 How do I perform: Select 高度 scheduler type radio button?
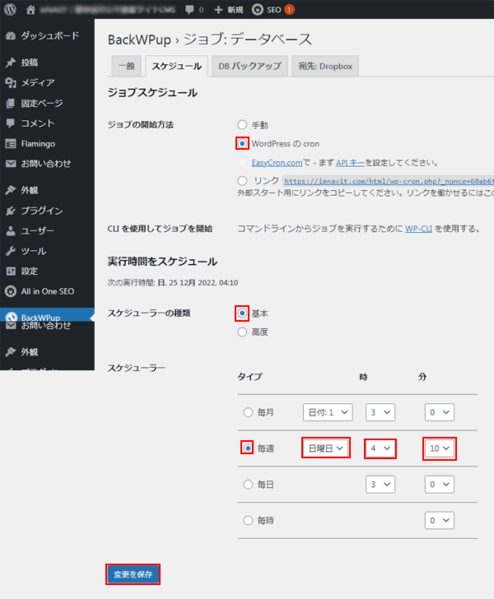coord(242,332)
